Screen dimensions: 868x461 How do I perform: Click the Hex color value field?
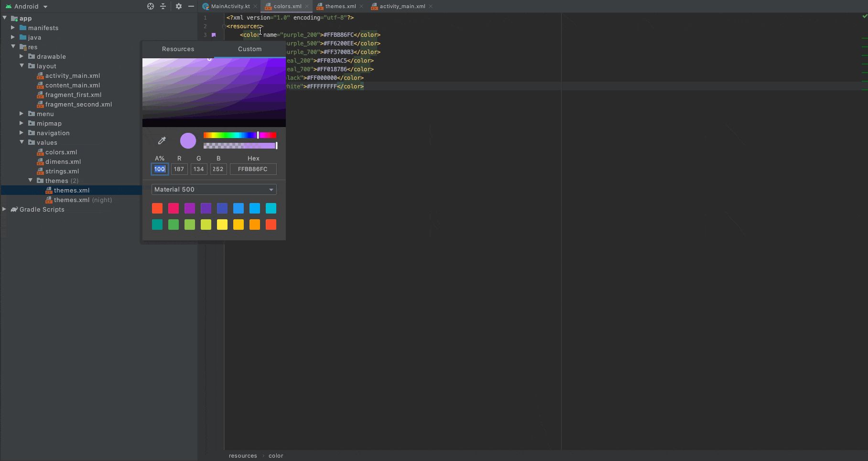pos(253,169)
